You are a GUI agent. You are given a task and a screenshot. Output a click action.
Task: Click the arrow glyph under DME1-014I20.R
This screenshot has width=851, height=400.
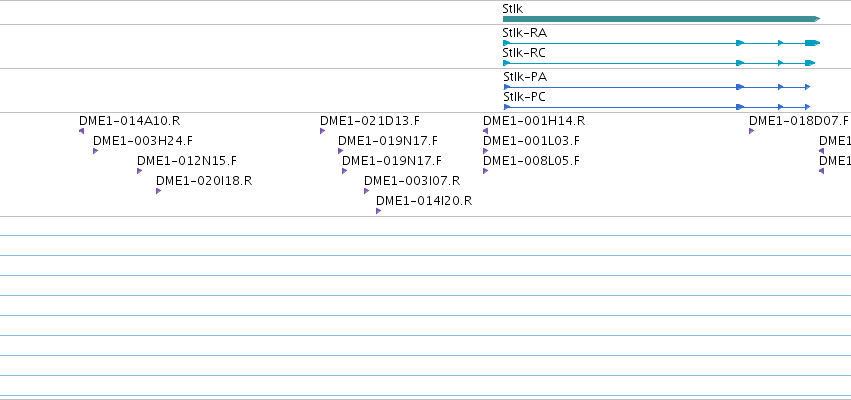(378, 211)
